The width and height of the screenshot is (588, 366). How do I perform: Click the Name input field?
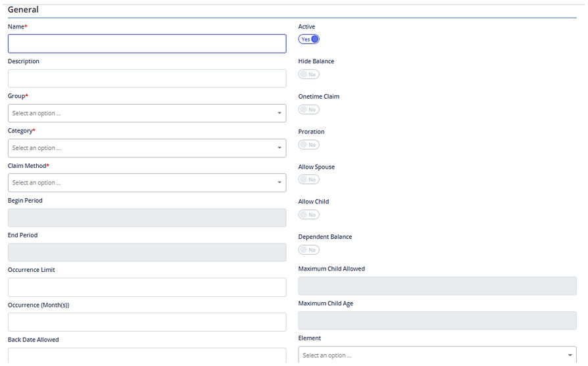coord(147,43)
